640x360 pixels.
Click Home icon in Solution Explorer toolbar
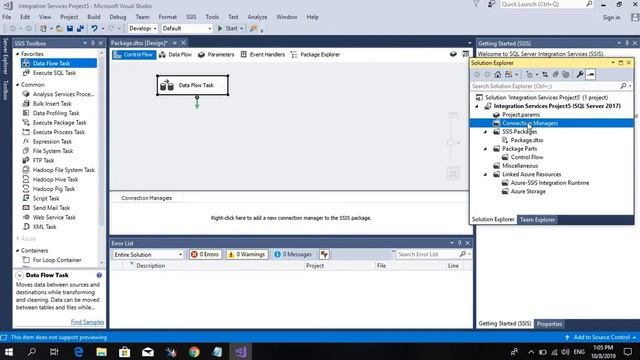coord(498,74)
